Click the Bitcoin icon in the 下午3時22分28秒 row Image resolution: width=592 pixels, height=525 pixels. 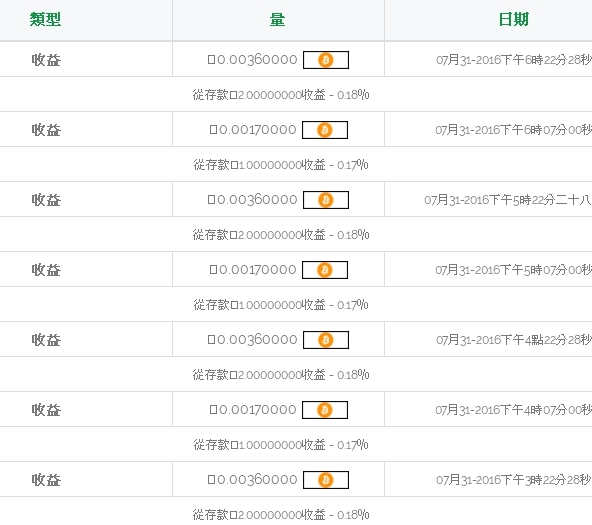[x=326, y=480]
